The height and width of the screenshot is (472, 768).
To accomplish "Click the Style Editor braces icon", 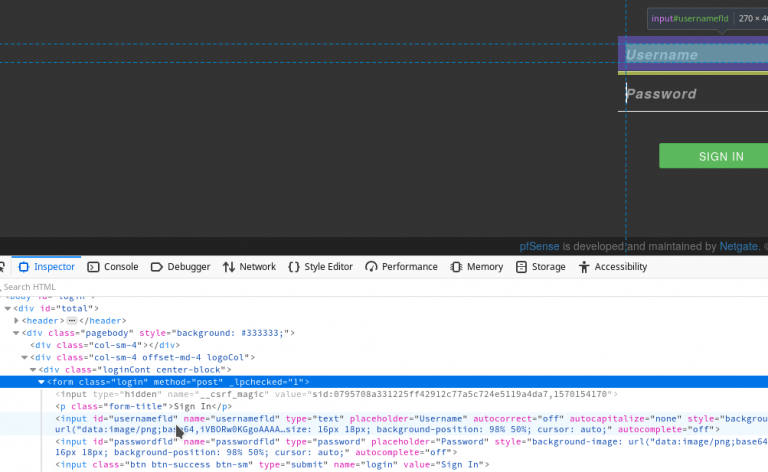I will coord(294,267).
